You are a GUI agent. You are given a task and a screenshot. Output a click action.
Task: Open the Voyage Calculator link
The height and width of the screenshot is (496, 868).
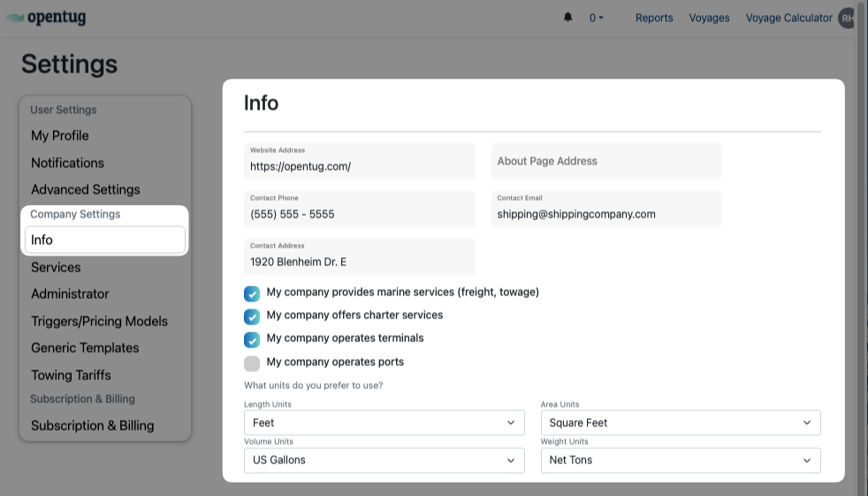tap(788, 18)
